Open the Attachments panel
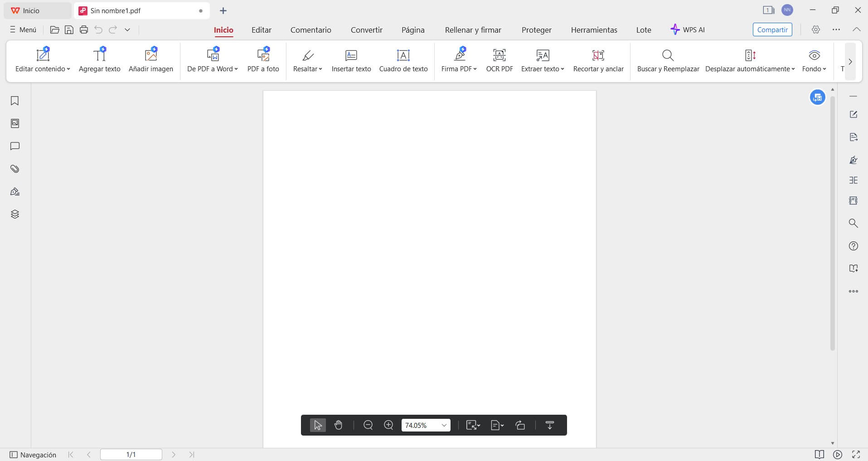Image resolution: width=868 pixels, height=461 pixels. point(15,169)
